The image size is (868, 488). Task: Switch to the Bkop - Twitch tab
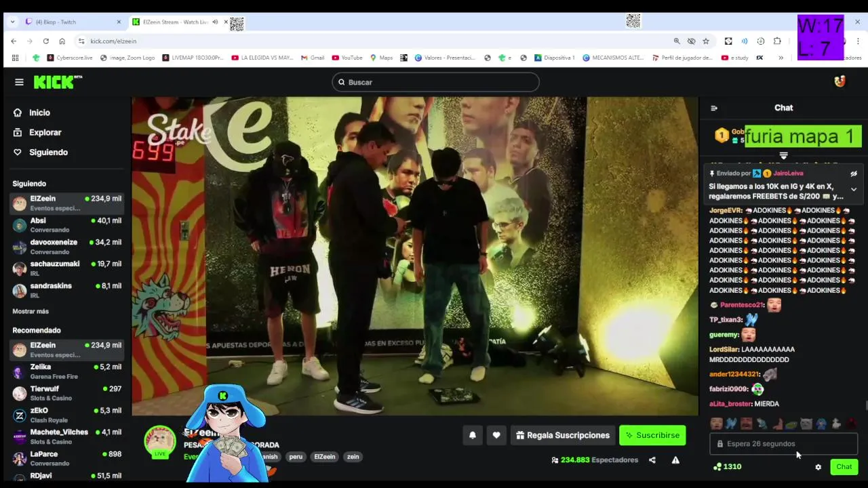(73, 22)
